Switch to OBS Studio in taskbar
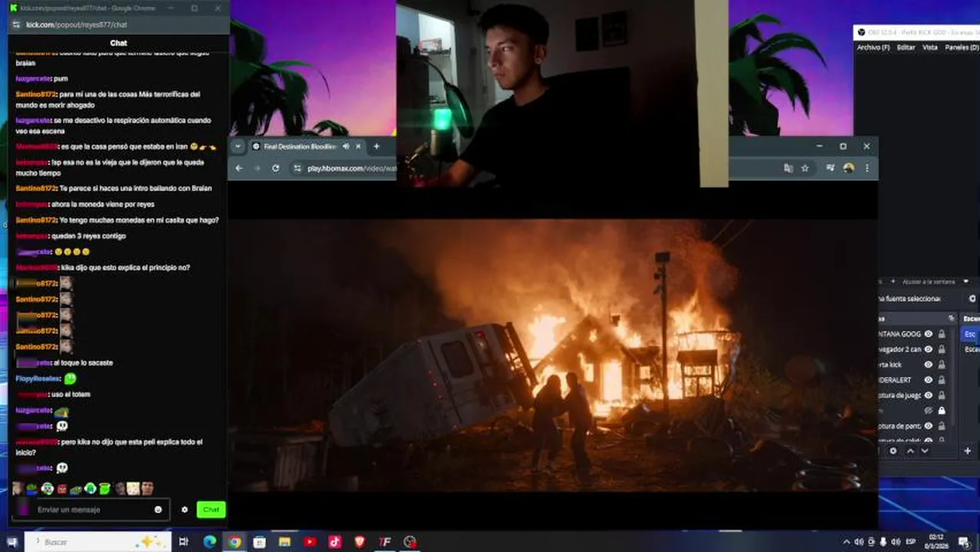 tap(409, 542)
